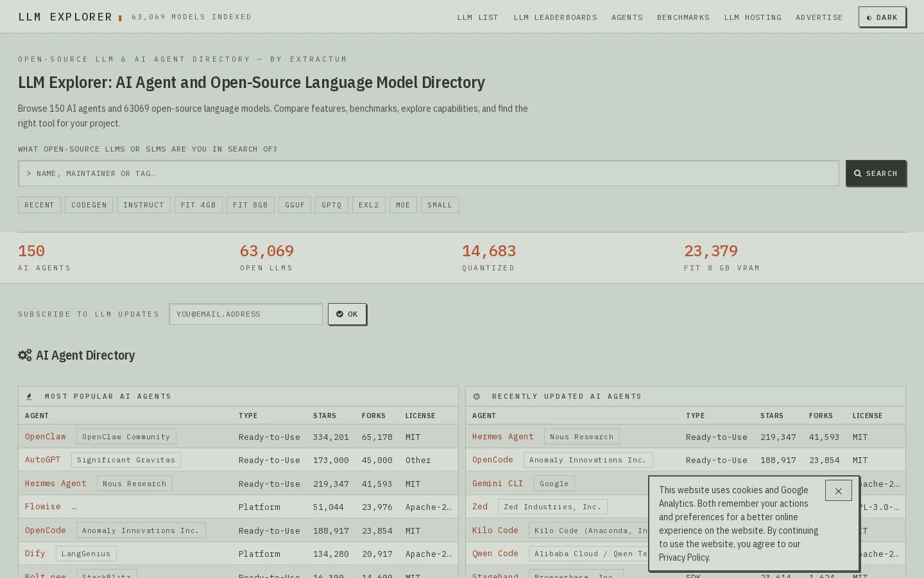Open the Kilo Code agent link
The image size is (924, 578).
pos(495,530)
